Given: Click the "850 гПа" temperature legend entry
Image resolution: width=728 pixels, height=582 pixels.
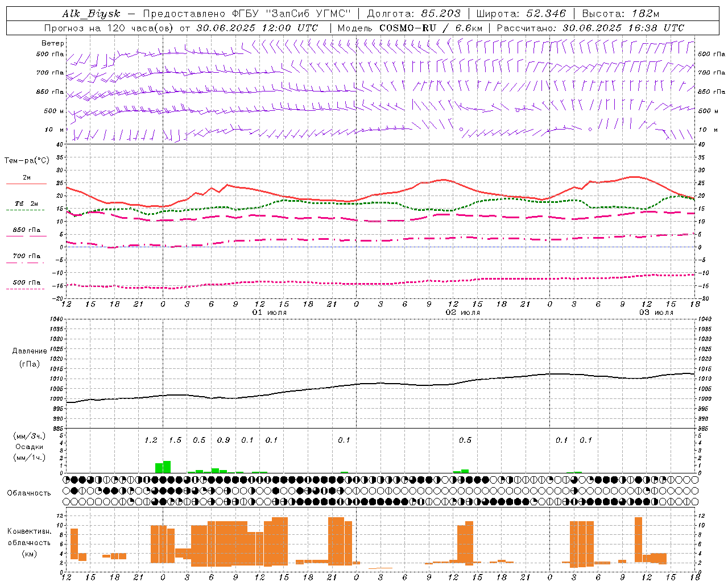Looking at the screenshot, I should point(27,230).
